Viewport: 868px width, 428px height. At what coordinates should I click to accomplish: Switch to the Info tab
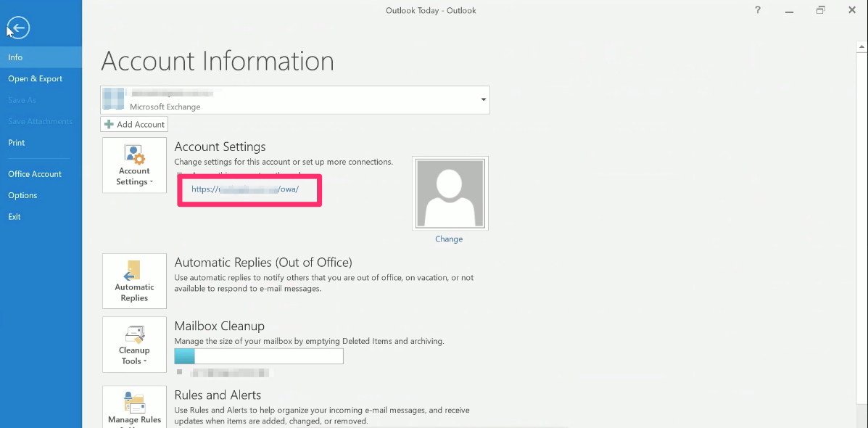15,57
